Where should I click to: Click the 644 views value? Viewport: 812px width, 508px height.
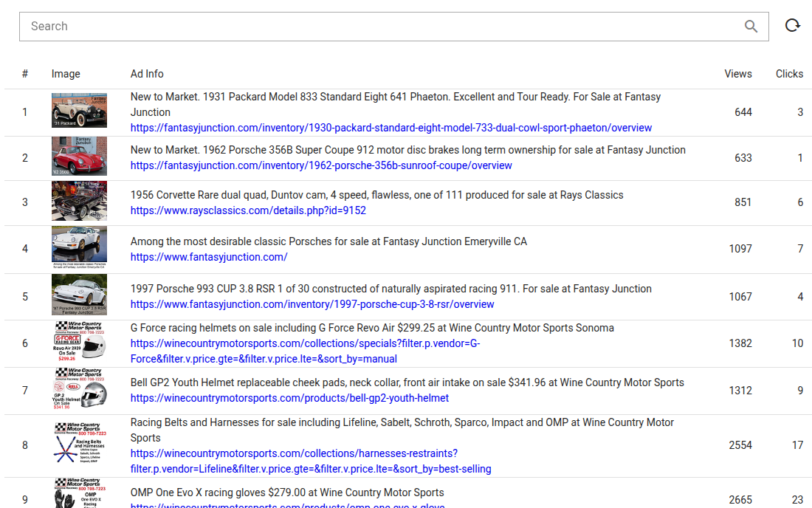click(x=743, y=112)
